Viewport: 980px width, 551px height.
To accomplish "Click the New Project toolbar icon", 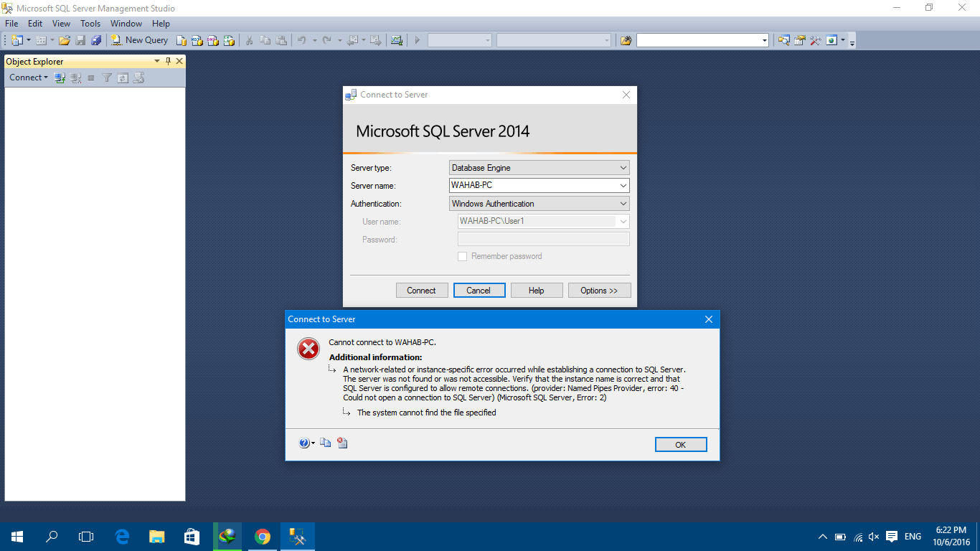I will pos(17,40).
